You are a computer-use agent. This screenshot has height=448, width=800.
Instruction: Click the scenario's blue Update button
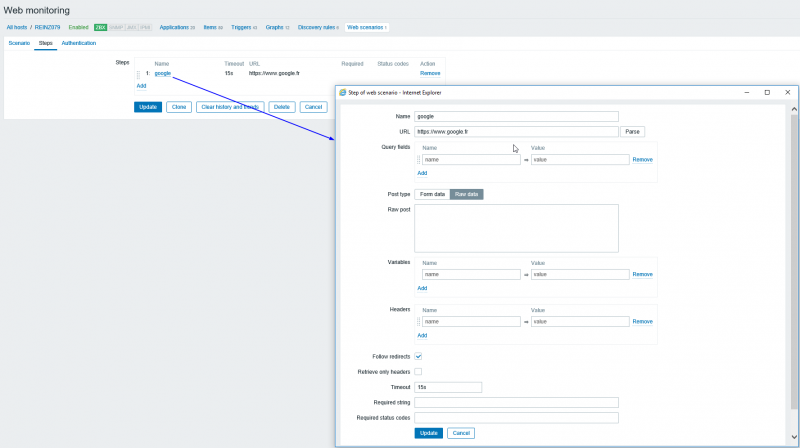148,107
